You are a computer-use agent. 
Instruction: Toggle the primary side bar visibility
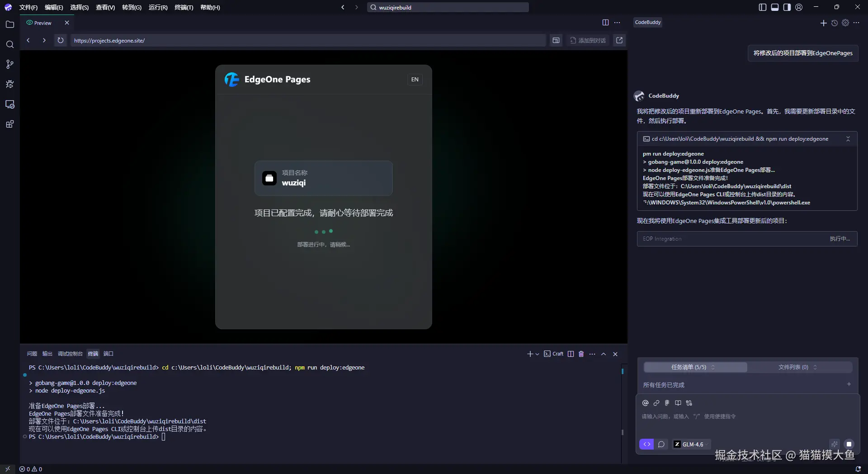(763, 7)
